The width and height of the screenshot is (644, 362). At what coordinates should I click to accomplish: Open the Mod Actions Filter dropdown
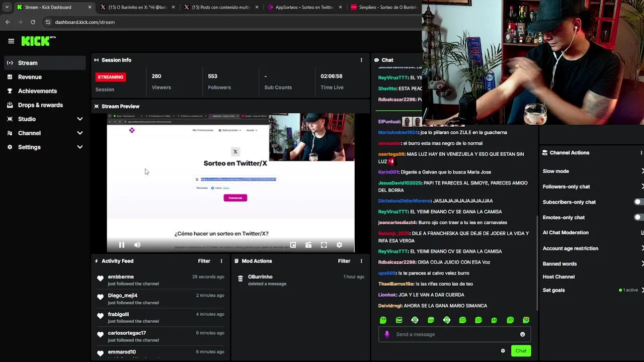click(344, 261)
